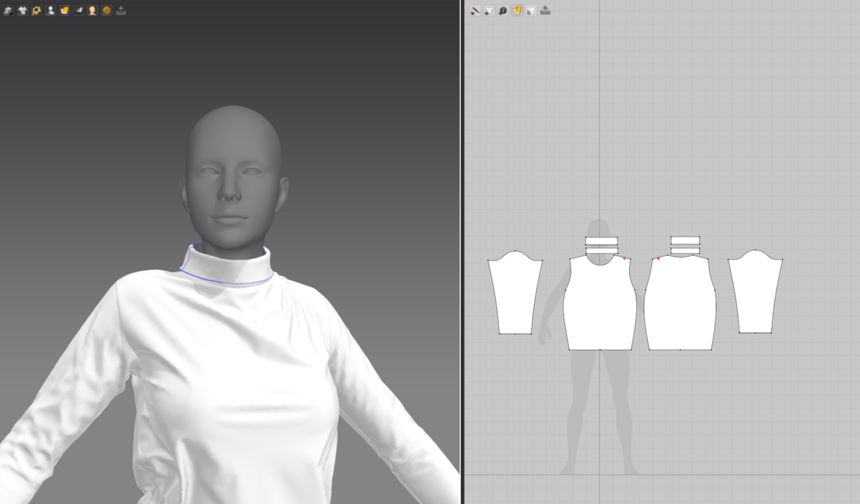
Task: Toggle seamline visibility in 2D window
Action: point(475,10)
